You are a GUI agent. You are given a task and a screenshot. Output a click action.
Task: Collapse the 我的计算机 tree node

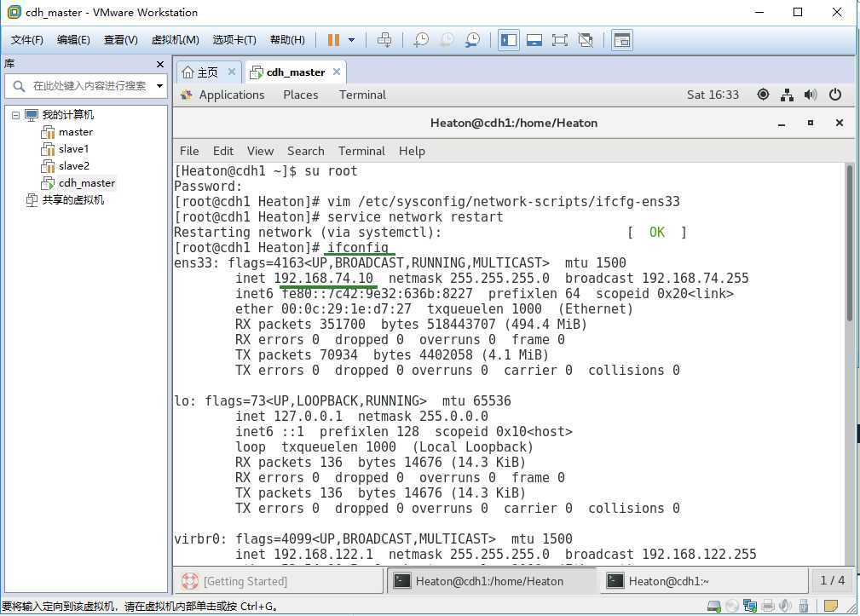15,115
